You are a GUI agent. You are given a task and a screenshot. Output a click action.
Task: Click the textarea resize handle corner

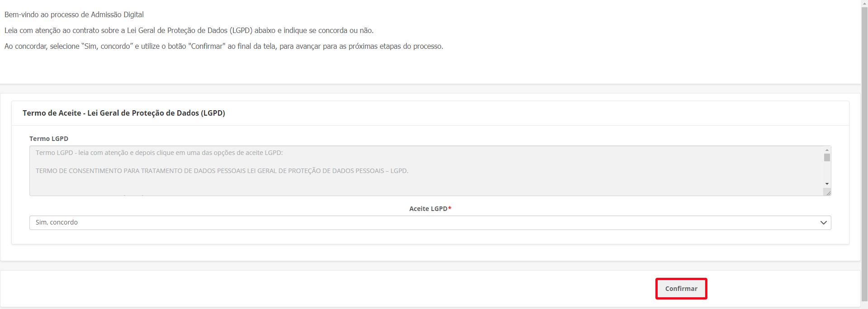pyautogui.click(x=828, y=193)
